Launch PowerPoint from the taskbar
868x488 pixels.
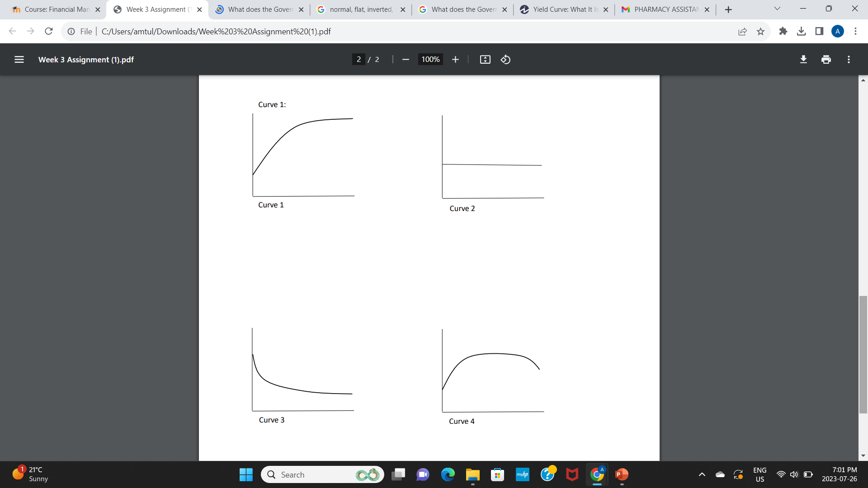pyautogui.click(x=622, y=475)
